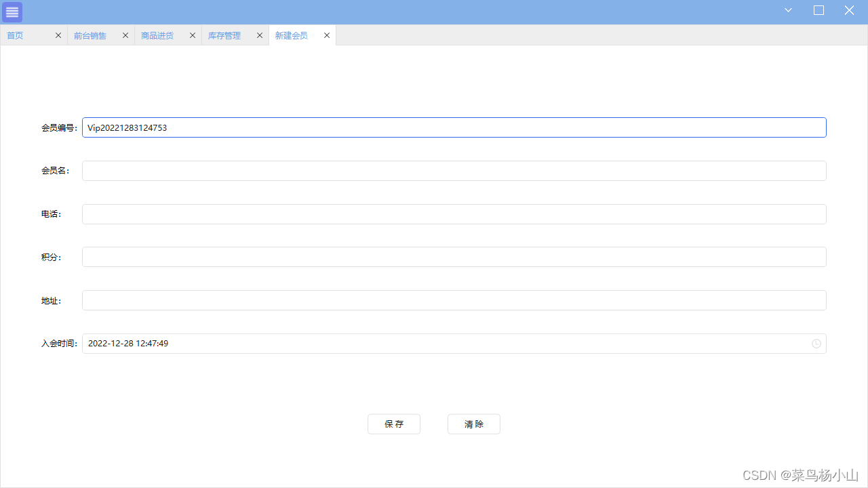This screenshot has width=868, height=488.
Task: Click the 会员名 label
Action: (55, 171)
